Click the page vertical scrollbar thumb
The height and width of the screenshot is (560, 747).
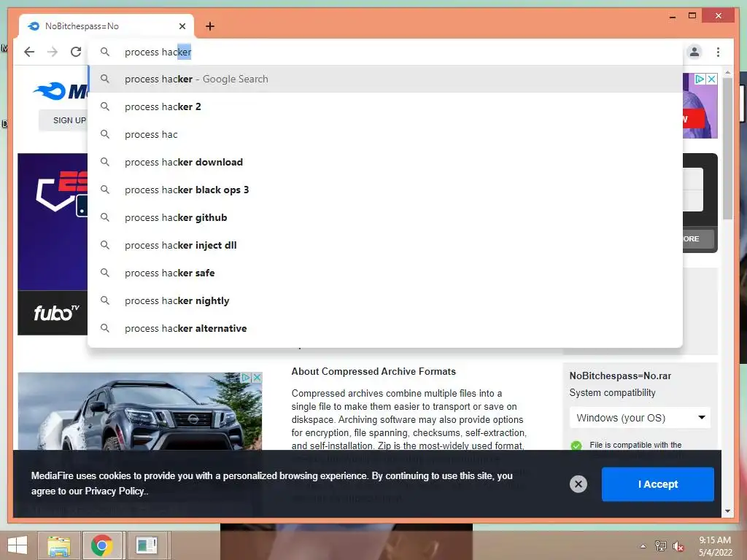[727, 149]
